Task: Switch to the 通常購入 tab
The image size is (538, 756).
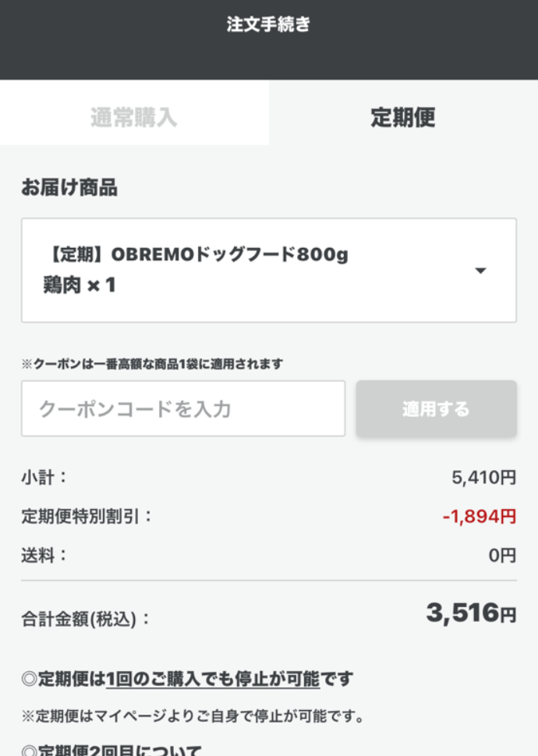Action: [x=134, y=118]
